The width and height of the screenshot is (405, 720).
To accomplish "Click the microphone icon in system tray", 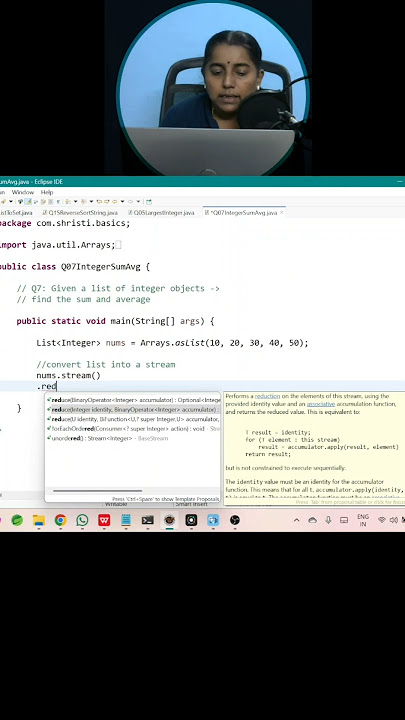I will (328, 520).
